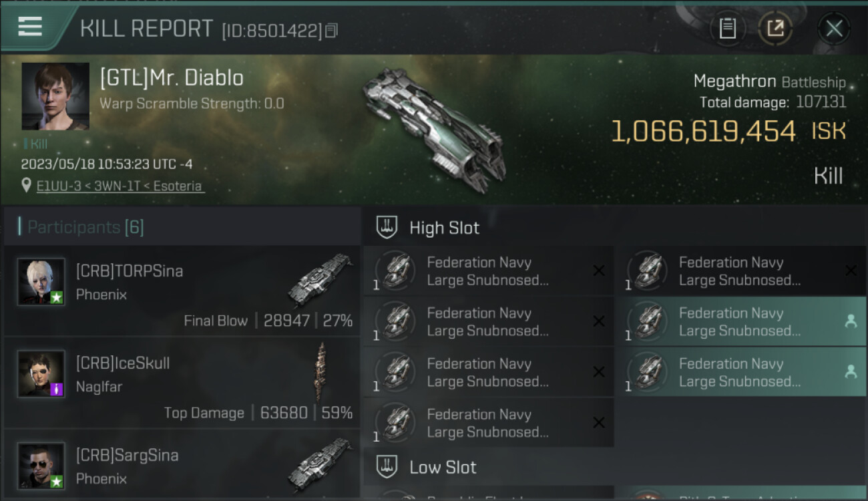This screenshot has width=868, height=501.
Task: Select IceSkull's portrait in participants
Action: tap(41, 374)
